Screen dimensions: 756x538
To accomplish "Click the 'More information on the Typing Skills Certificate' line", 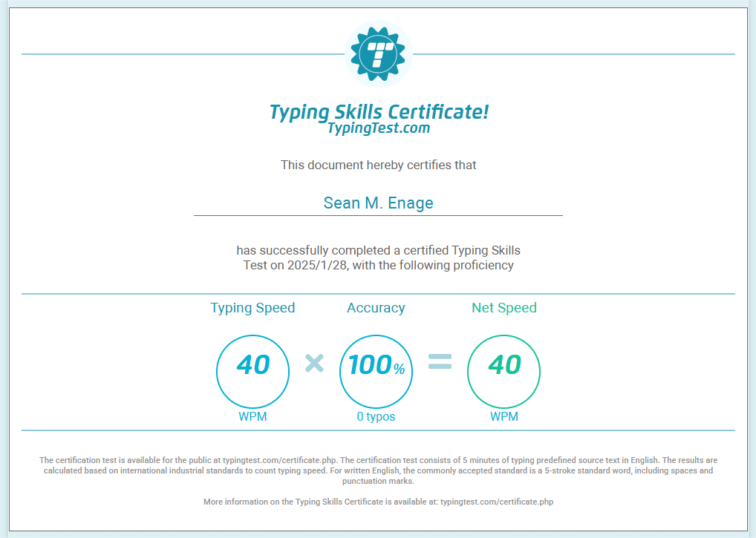I will pyautogui.click(x=379, y=502).
